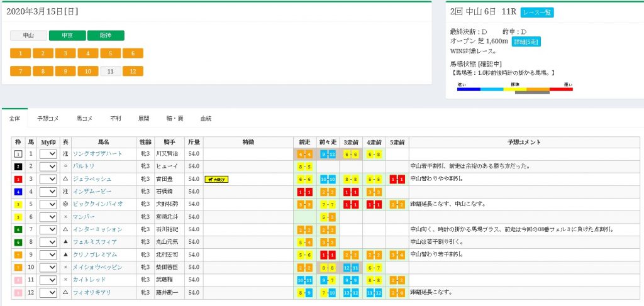
Task: Open the My印 dropdown for インターミッション
Action: click(48, 229)
